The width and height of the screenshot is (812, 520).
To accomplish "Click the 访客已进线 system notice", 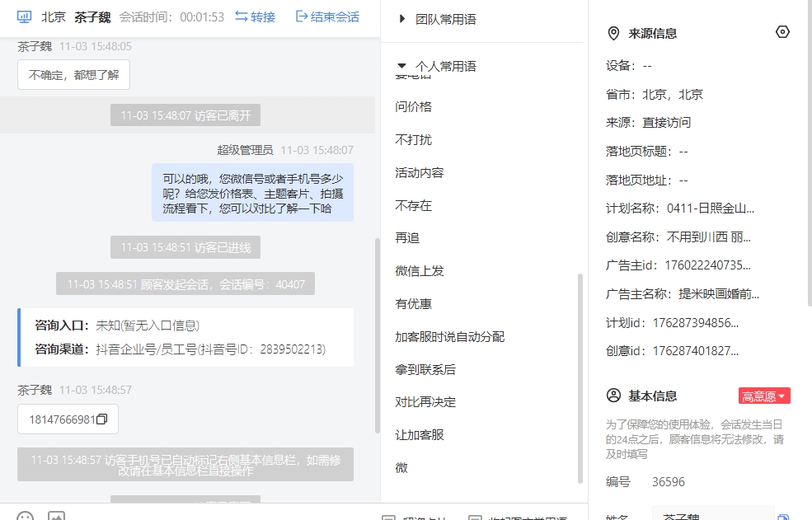I will coord(185,247).
